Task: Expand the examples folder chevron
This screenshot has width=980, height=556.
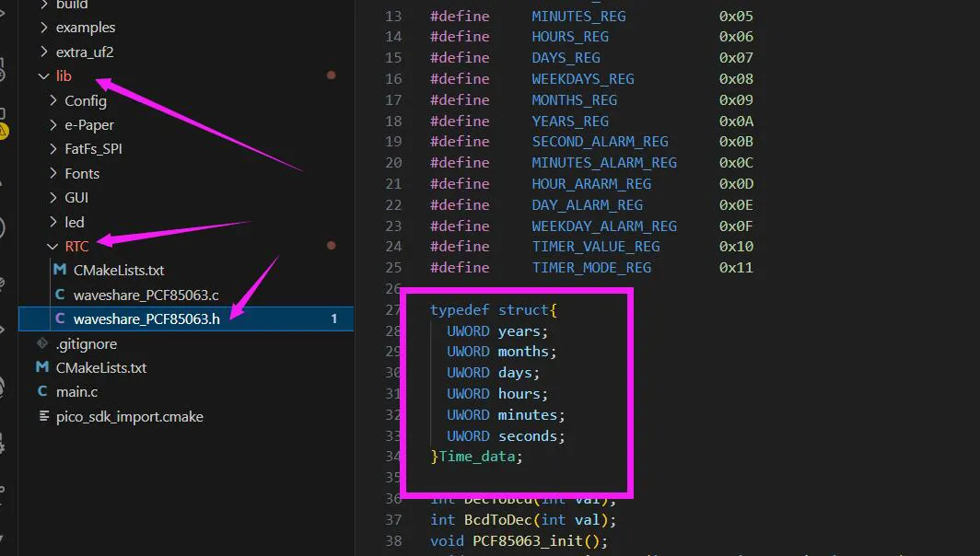Action: pyautogui.click(x=44, y=27)
